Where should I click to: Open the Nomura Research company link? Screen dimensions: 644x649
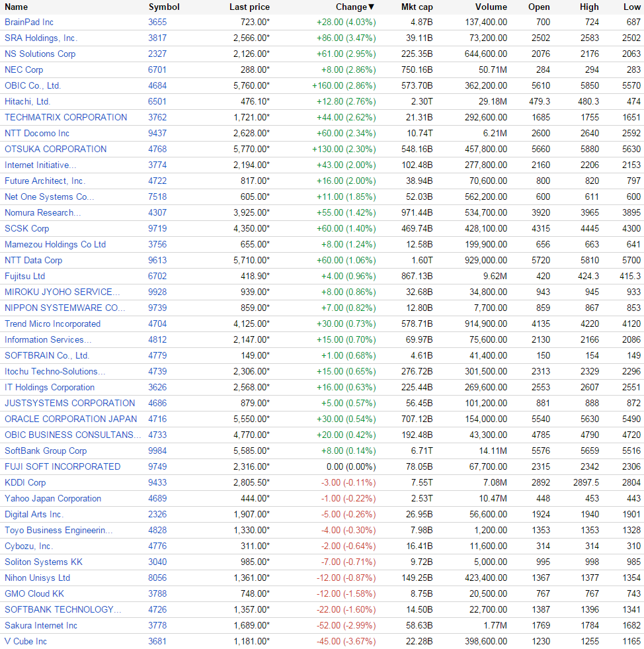[42, 212]
